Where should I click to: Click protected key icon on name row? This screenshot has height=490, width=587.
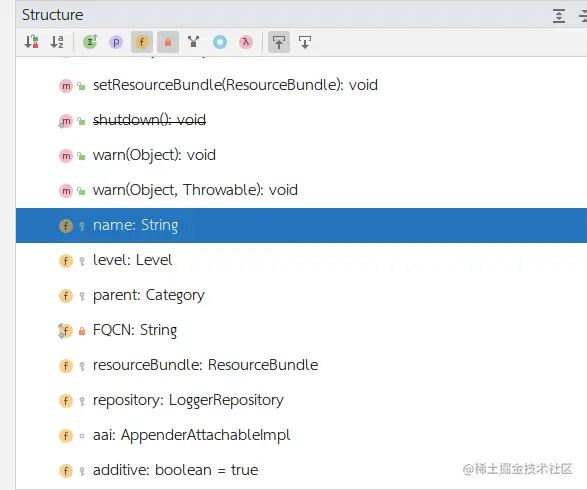click(x=82, y=226)
